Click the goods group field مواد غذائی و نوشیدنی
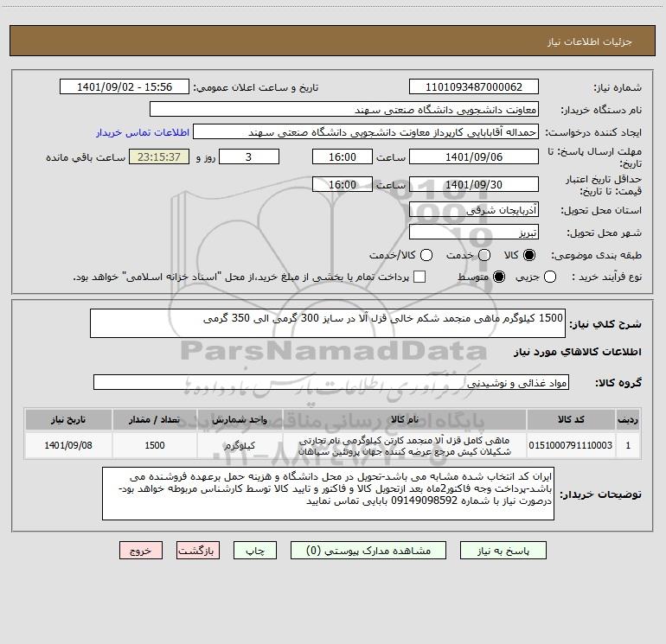 coord(331,382)
